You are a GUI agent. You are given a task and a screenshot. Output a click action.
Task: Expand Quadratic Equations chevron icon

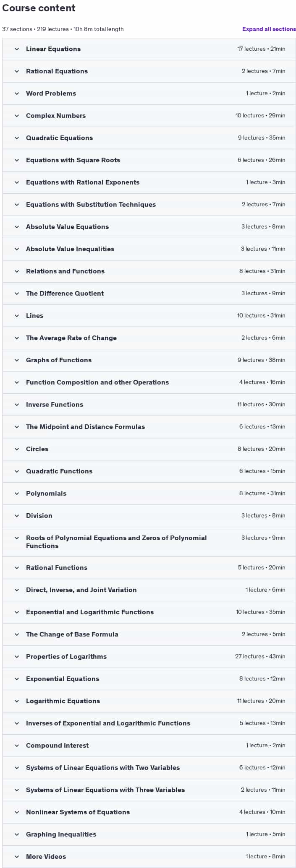[x=17, y=138]
